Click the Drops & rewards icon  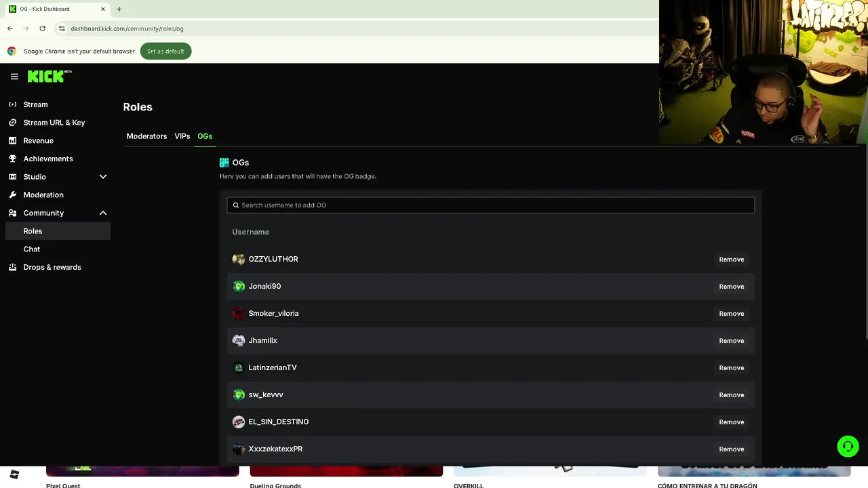click(x=12, y=267)
